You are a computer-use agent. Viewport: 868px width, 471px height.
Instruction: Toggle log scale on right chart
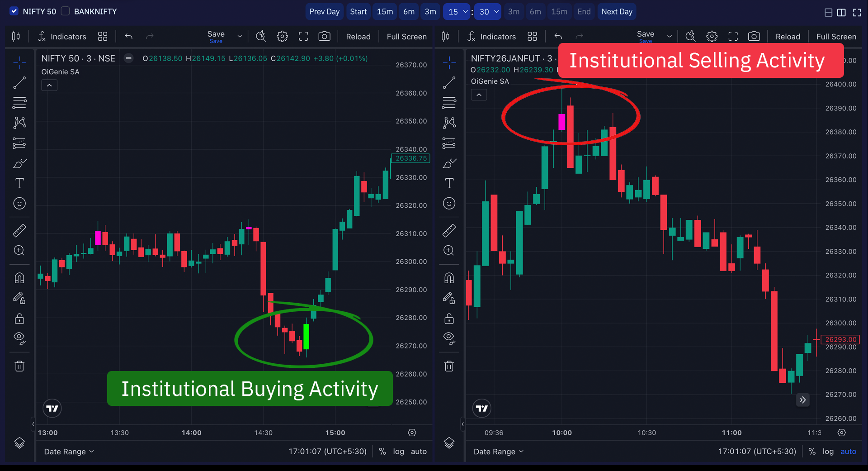tap(828, 452)
